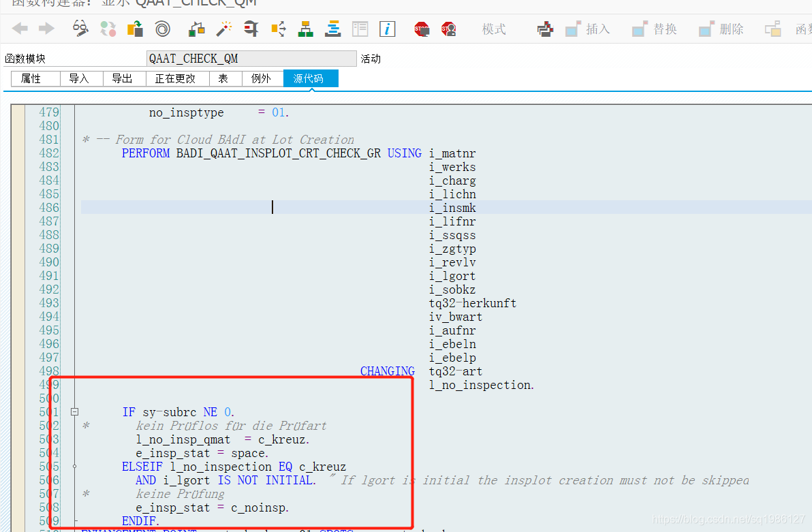Click parameter i_matnr
The image size is (812, 532).
click(452, 153)
